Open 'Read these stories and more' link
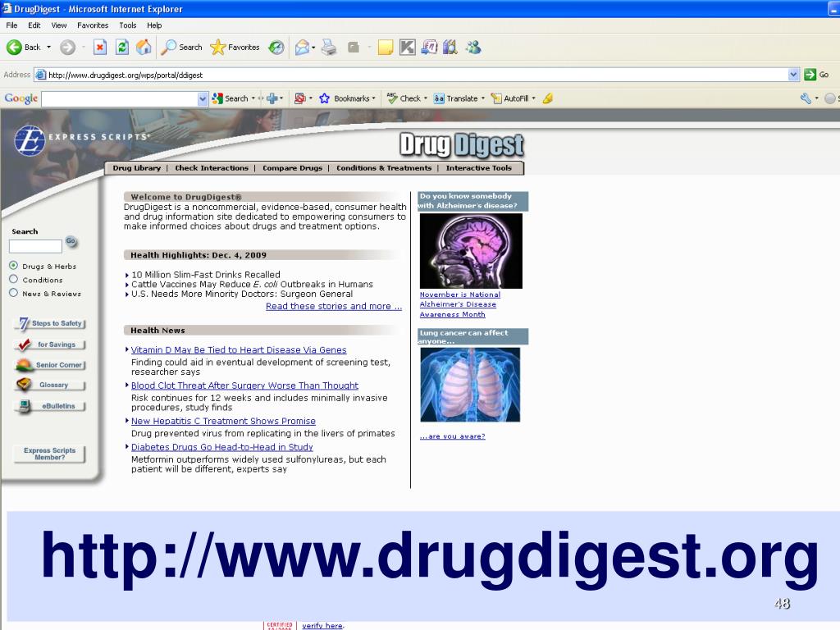This screenshot has height=630, width=840. [334, 306]
